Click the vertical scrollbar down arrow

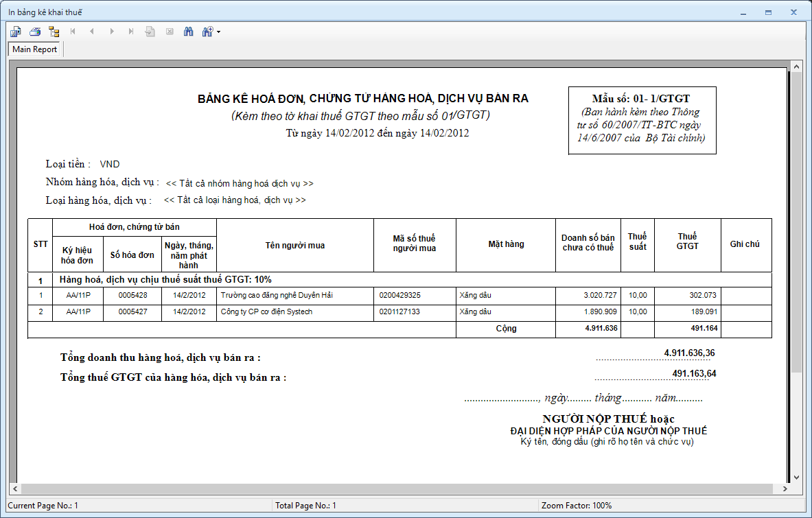coord(796,478)
